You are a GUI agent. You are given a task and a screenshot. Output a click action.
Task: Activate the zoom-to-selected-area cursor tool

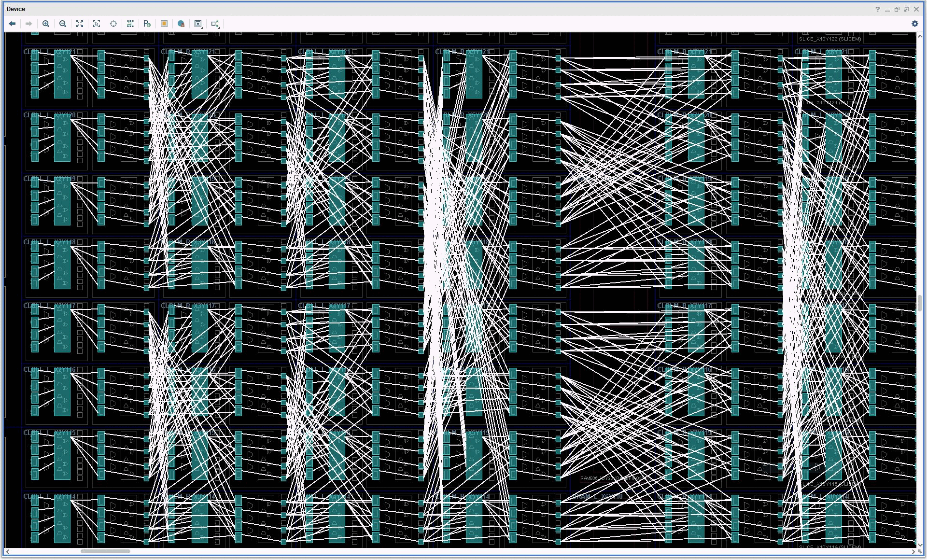click(x=97, y=24)
